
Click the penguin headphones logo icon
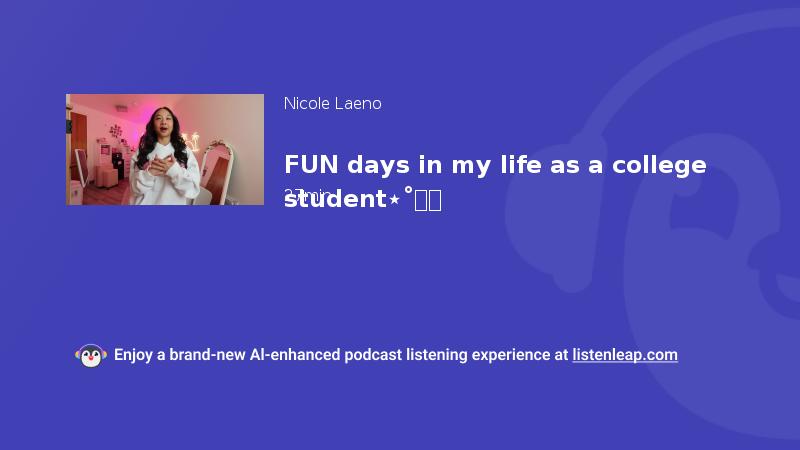[91, 356]
